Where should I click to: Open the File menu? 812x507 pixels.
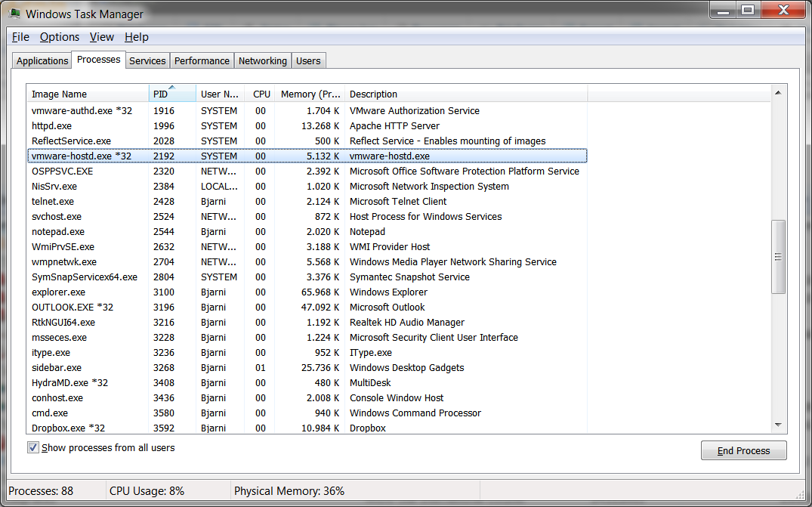[20, 36]
